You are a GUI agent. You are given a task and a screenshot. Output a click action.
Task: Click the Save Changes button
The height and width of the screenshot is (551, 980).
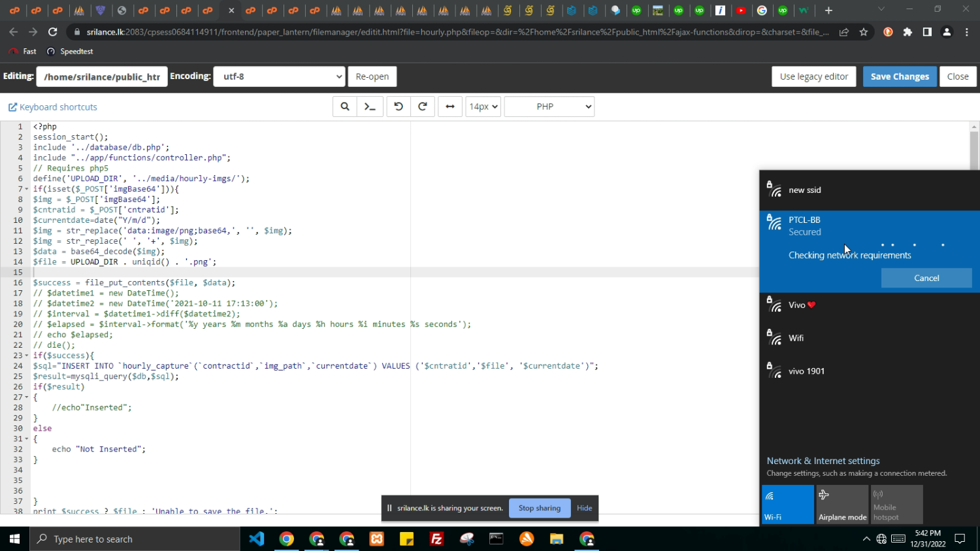(x=899, y=76)
